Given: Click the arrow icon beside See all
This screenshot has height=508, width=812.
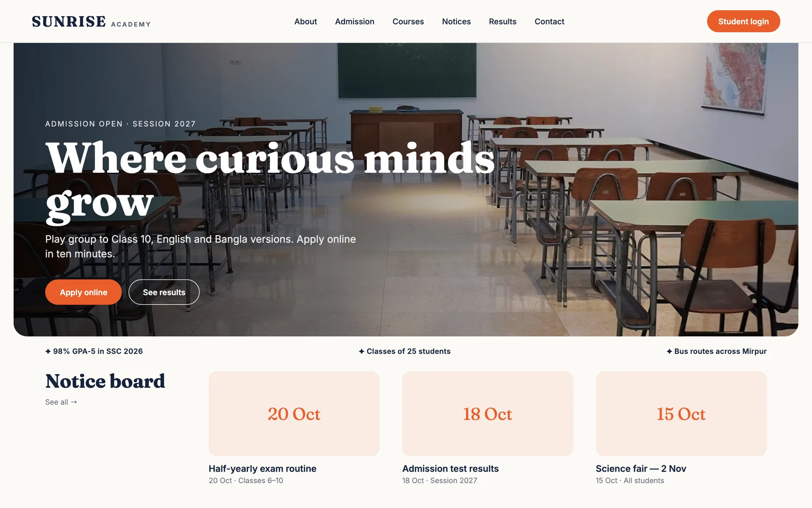Looking at the screenshot, I should [x=74, y=402].
